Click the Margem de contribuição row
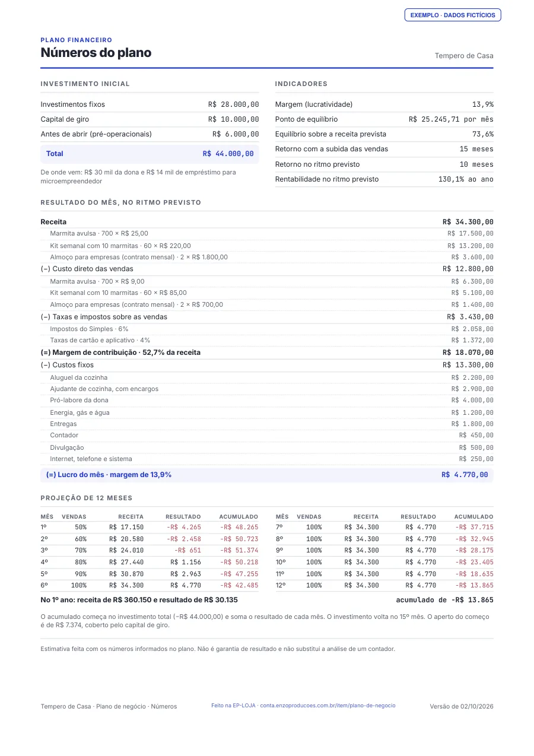534x756 pixels. 267,352
